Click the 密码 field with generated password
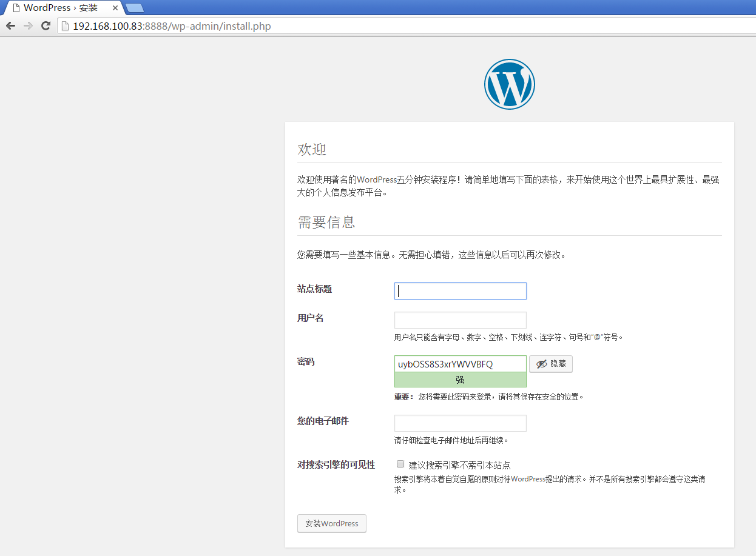 click(461, 364)
